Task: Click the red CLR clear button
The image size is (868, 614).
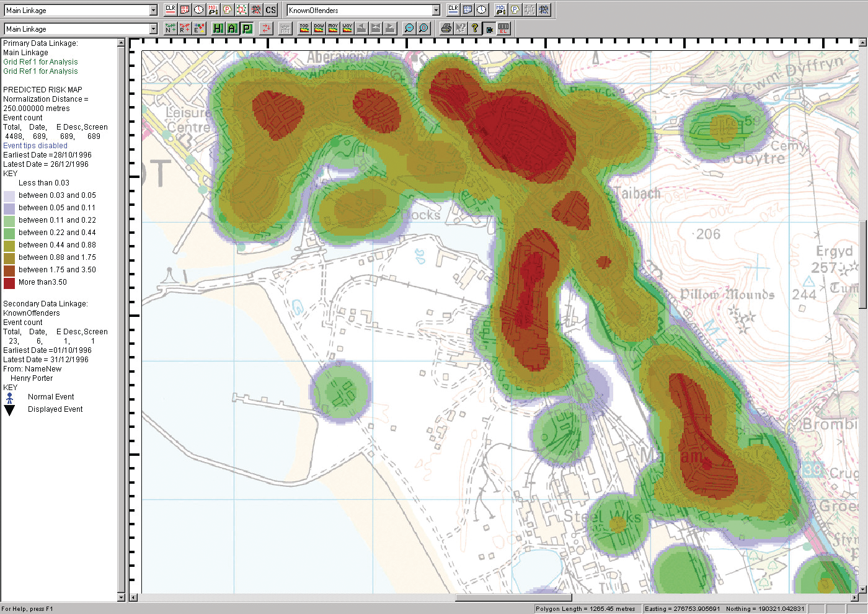Action: pos(170,10)
